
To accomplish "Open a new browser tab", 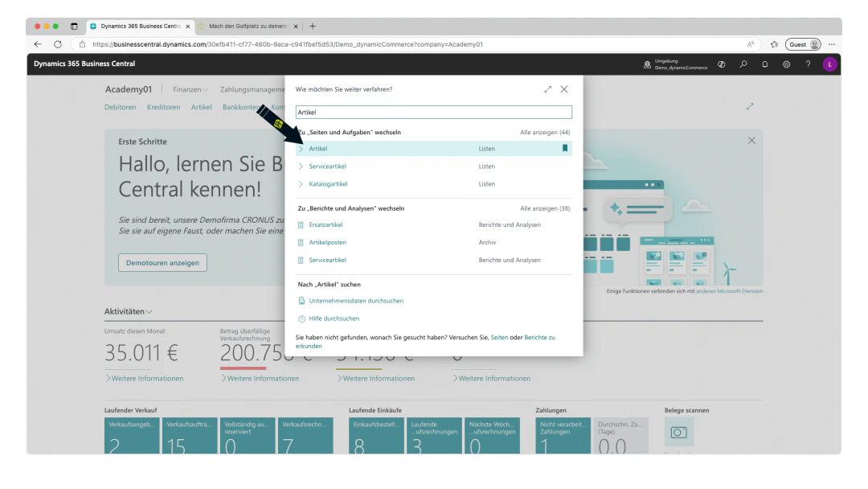I will click(x=313, y=26).
